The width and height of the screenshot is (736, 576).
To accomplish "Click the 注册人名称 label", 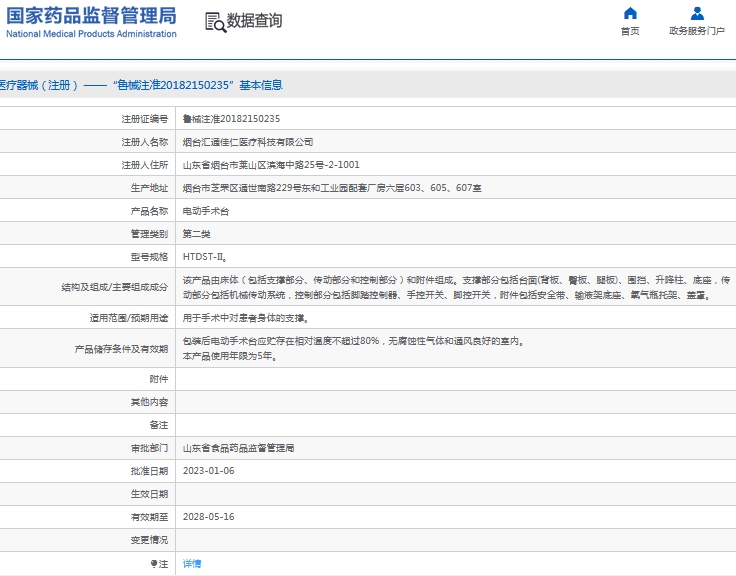I will pyautogui.click(x=145, y=142).
